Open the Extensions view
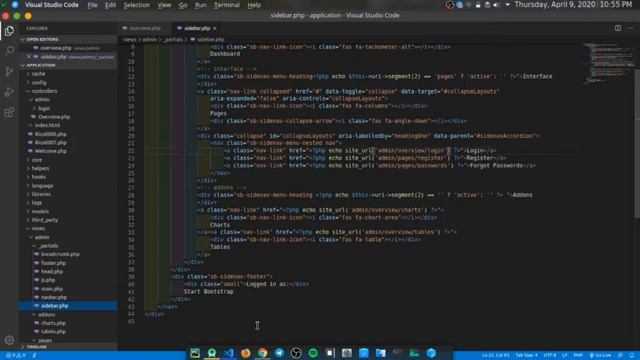Viewport: 640px width, 360px height. click(x=9, y=112)
